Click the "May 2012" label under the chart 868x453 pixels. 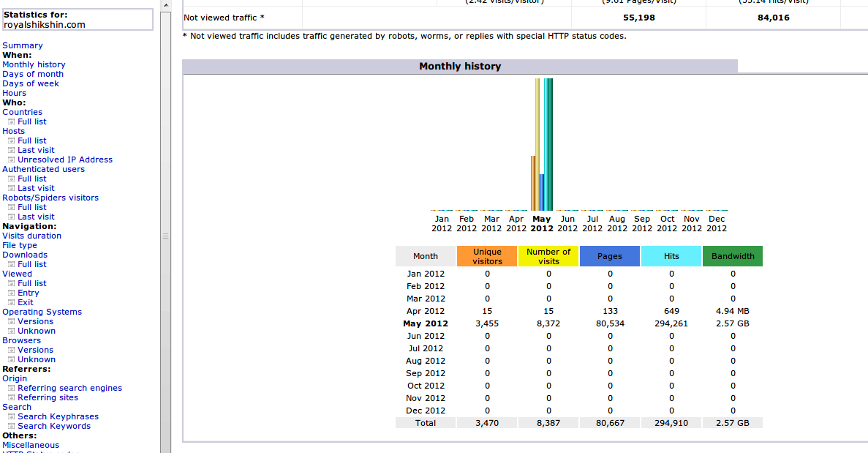541,224
